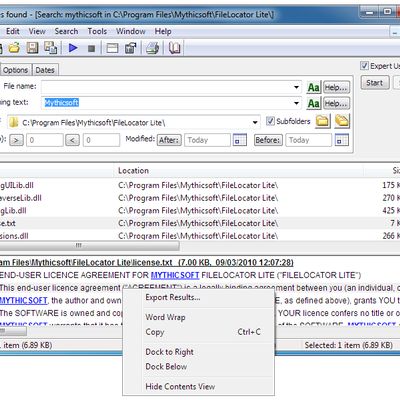
Task: Open the Modified After calendar icon
Action: (240, 140)
